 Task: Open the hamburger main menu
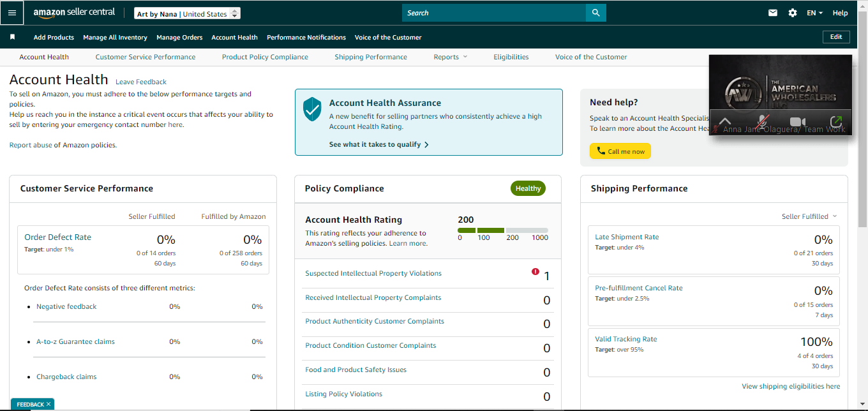11,13
